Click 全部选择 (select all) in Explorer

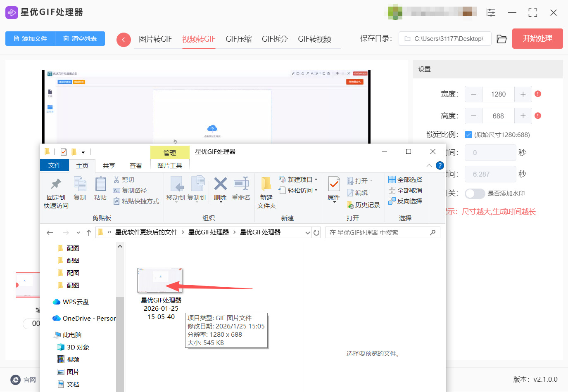(x=405, y=180)
